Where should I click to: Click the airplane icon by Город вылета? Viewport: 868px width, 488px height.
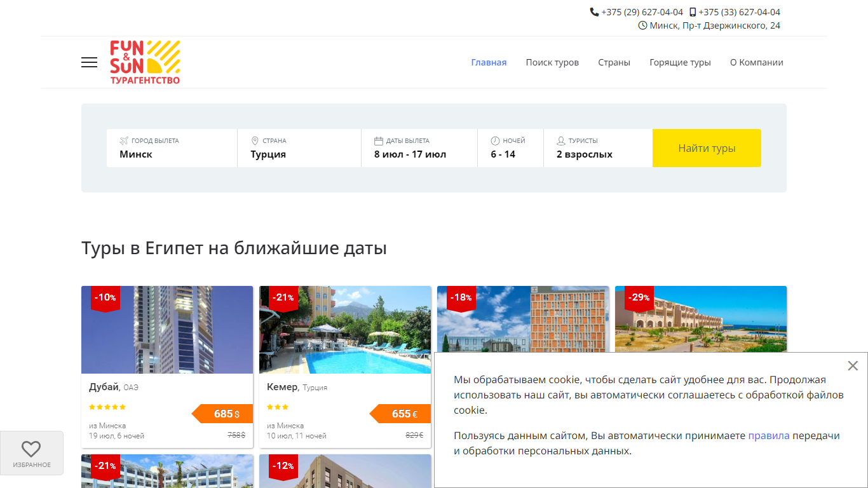pos(124,140)
